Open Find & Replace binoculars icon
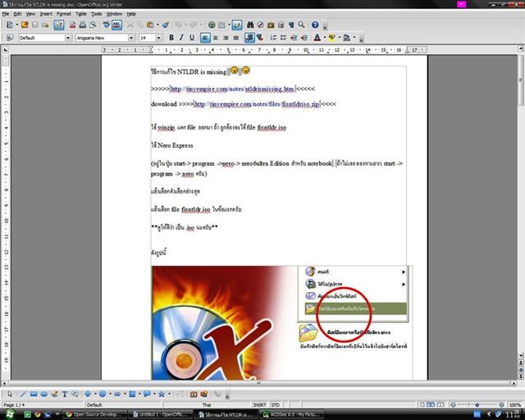 pyautogui.click(x=252, y=25)
